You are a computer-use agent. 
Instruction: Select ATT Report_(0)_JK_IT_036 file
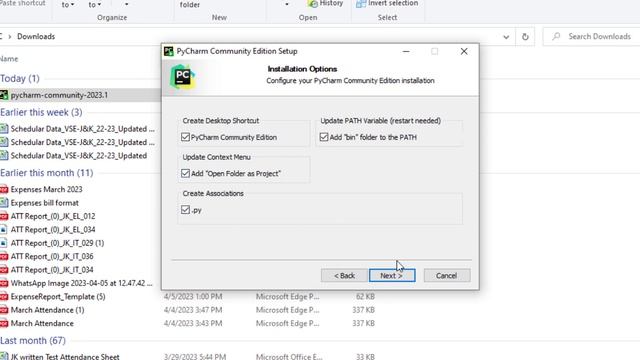coord(52,256)
